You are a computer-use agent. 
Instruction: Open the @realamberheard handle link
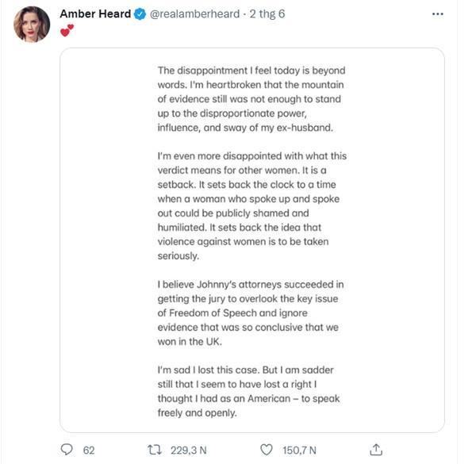(194, 14)
